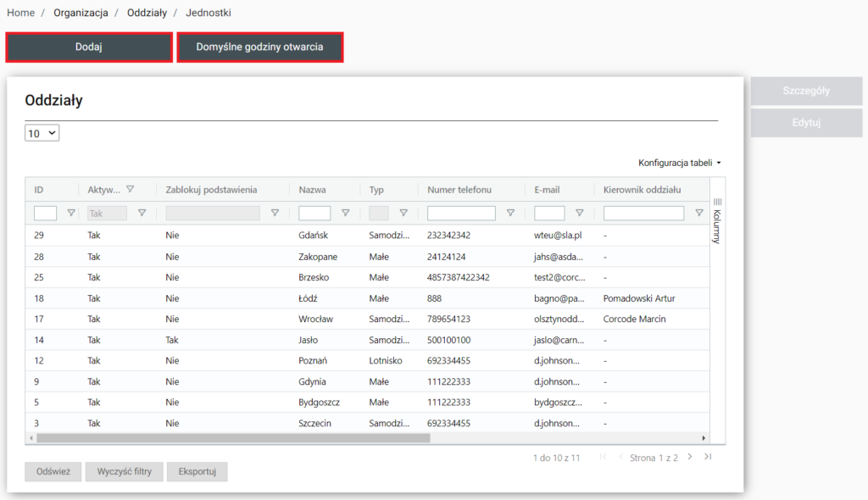Navigate to Organizacja in breadcrumb
The height and width of the screenshot is (500, 868).
(81, 13)
